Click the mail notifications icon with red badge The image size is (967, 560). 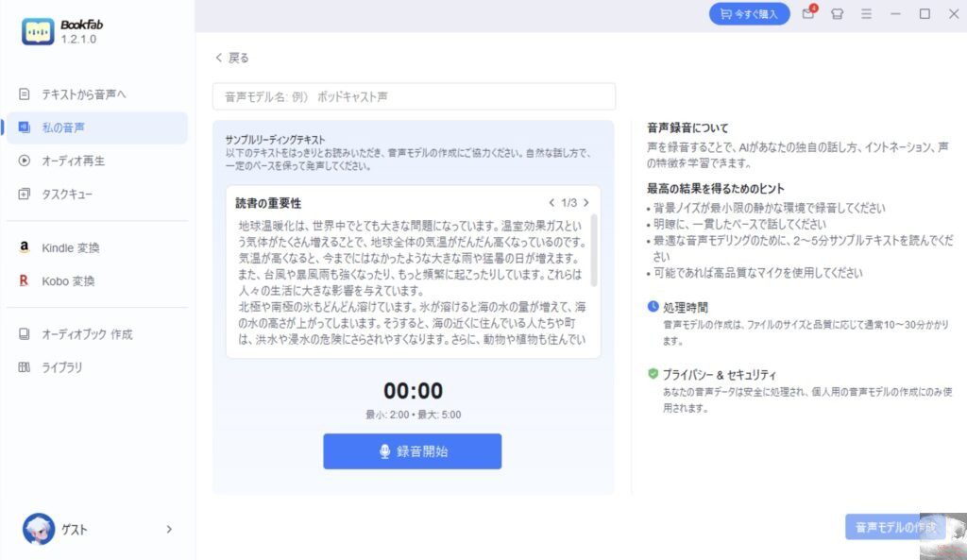(808, 14)
